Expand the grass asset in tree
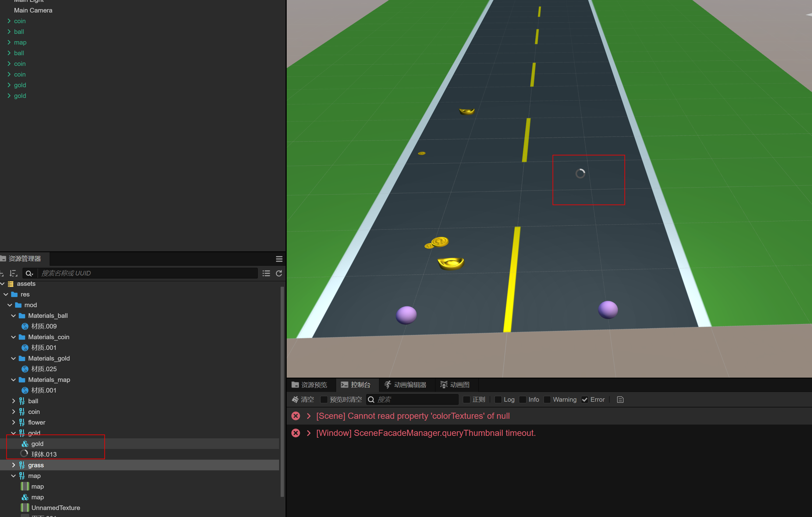 13,465
